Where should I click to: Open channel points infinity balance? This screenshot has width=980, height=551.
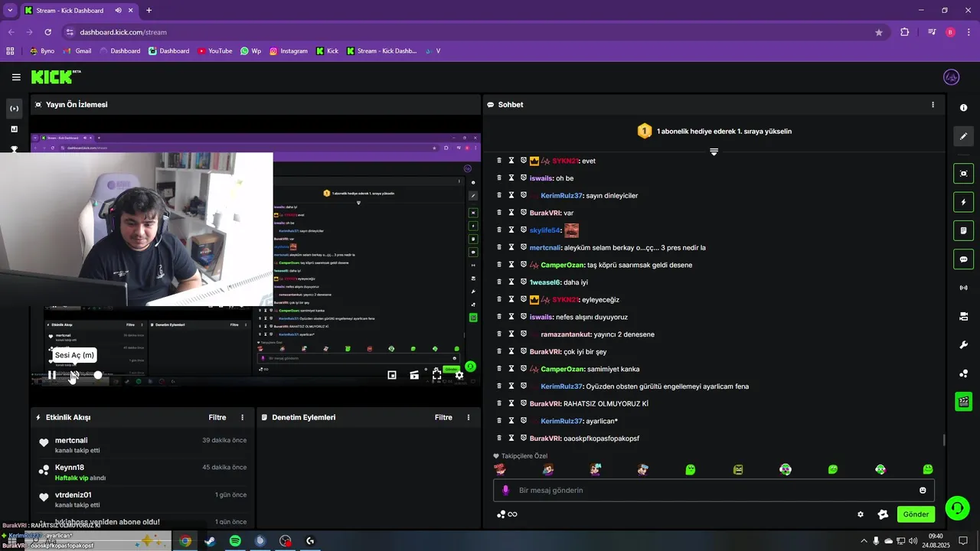507,514
